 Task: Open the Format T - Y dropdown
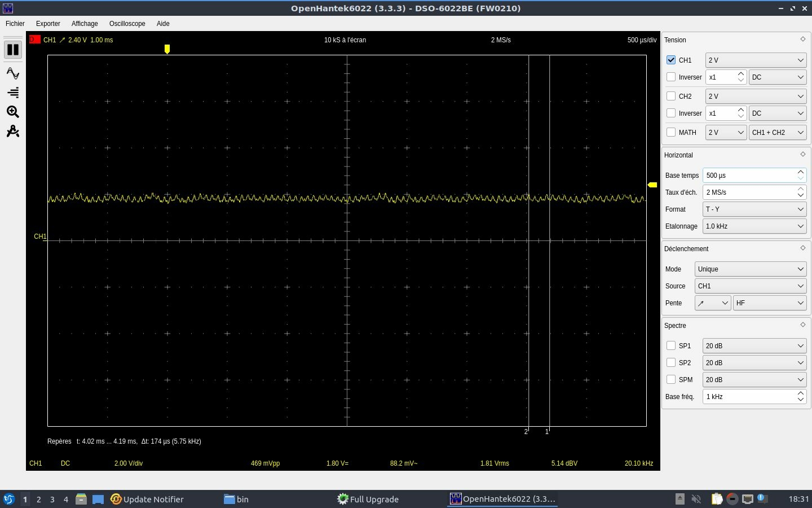(x=754, y=209)
